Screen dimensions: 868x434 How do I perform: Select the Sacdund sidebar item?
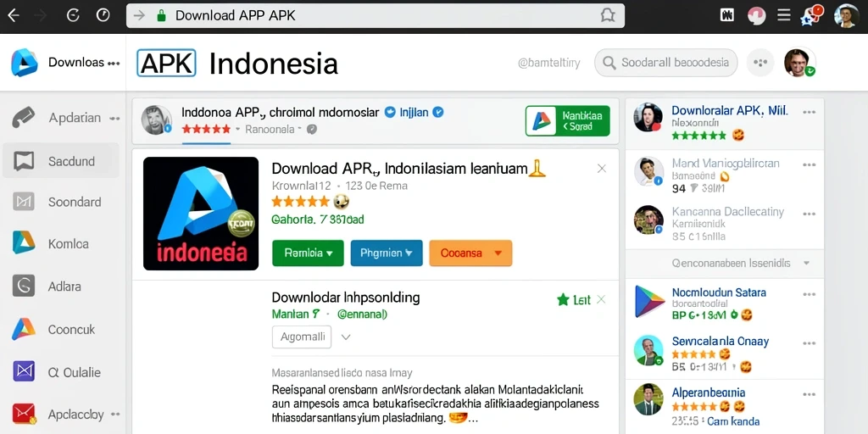coord(60,161)
